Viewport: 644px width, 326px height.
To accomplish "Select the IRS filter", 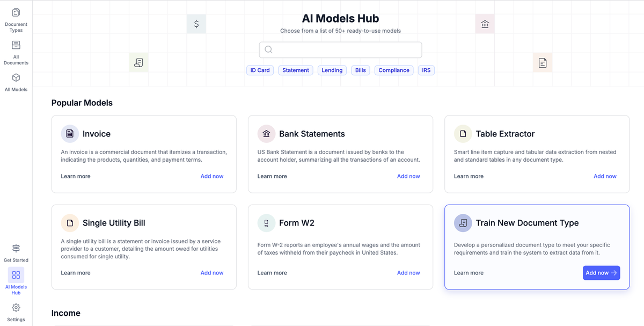I will point(426,70).
